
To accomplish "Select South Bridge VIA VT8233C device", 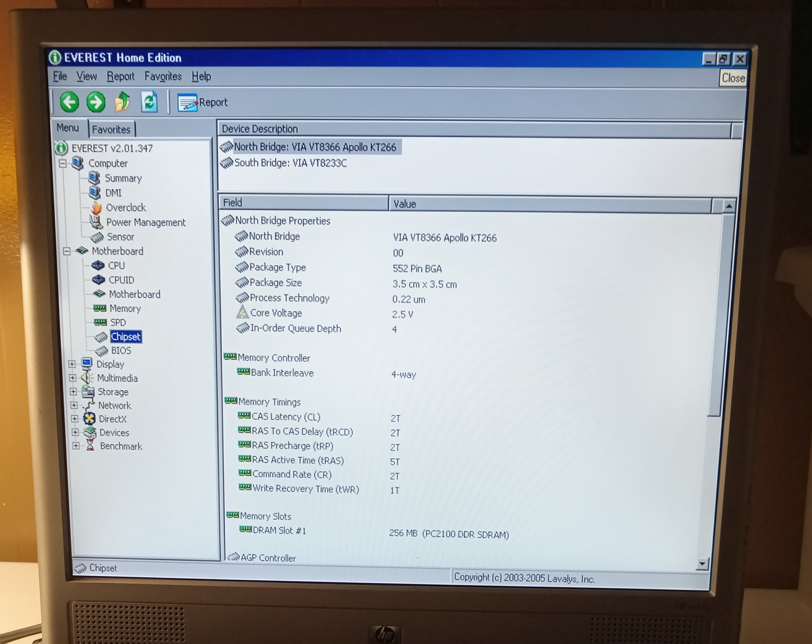I will [x=290, y=163].
